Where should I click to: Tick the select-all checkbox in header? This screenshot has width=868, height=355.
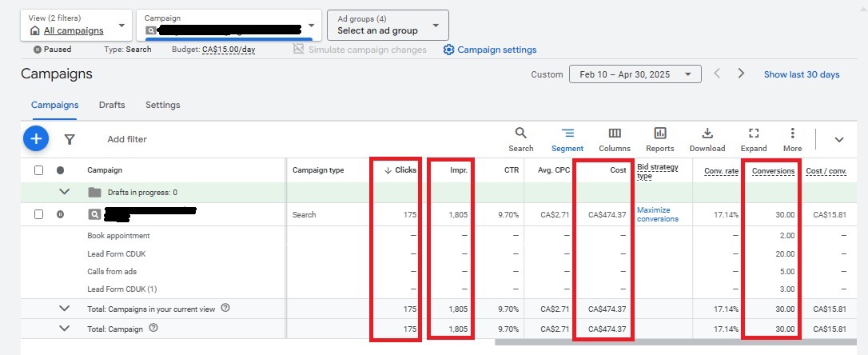39,170
